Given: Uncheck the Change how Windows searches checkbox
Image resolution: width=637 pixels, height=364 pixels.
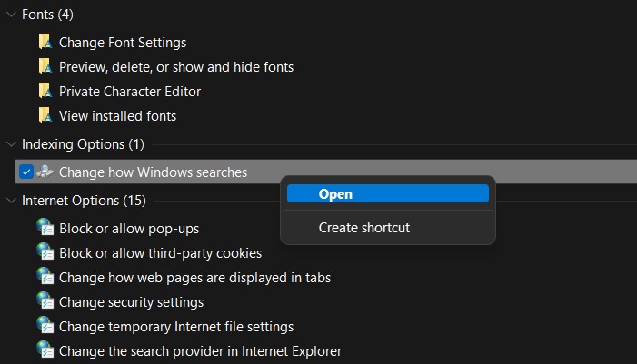Looking at the screenshot, I should click(x=26, y=172).
